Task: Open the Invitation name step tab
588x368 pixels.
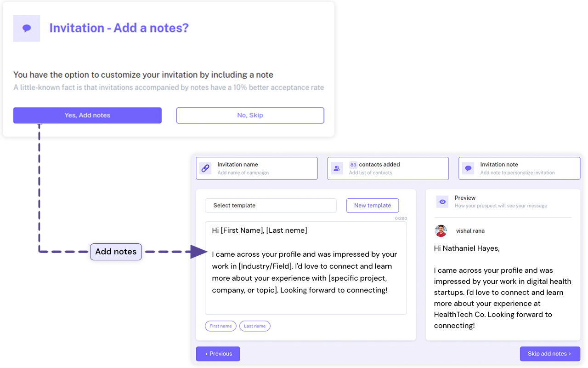Action: point(257,168)
